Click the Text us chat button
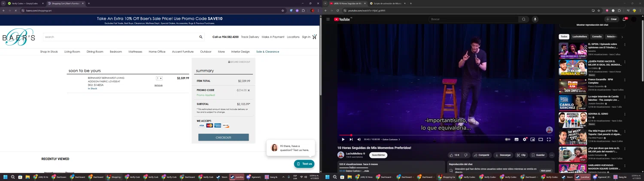This screenshot has height=181, width=644. [304, 164]
